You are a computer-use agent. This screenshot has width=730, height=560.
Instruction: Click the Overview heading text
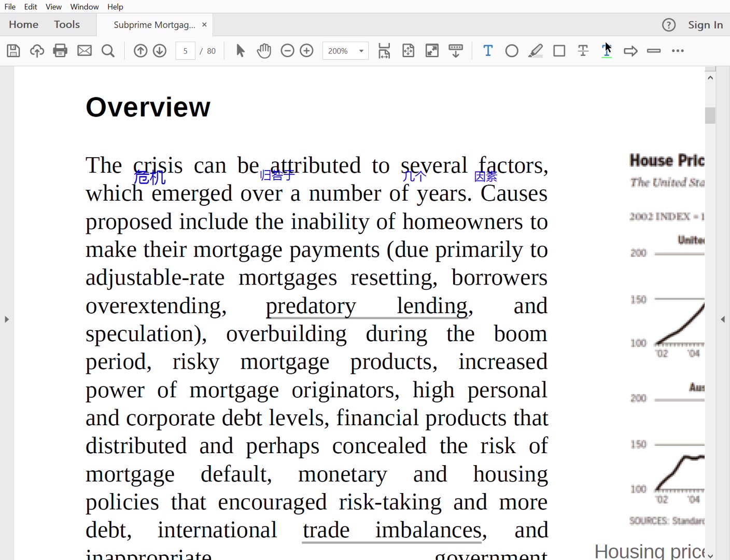(x=148, y=107)
